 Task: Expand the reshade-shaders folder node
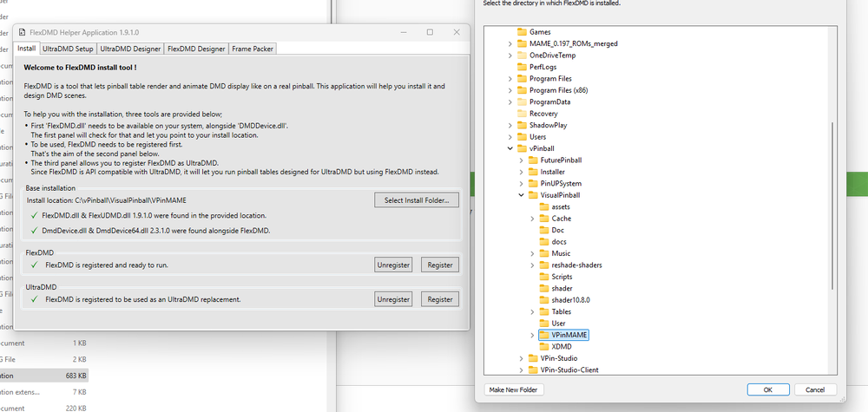coord(532,265)
